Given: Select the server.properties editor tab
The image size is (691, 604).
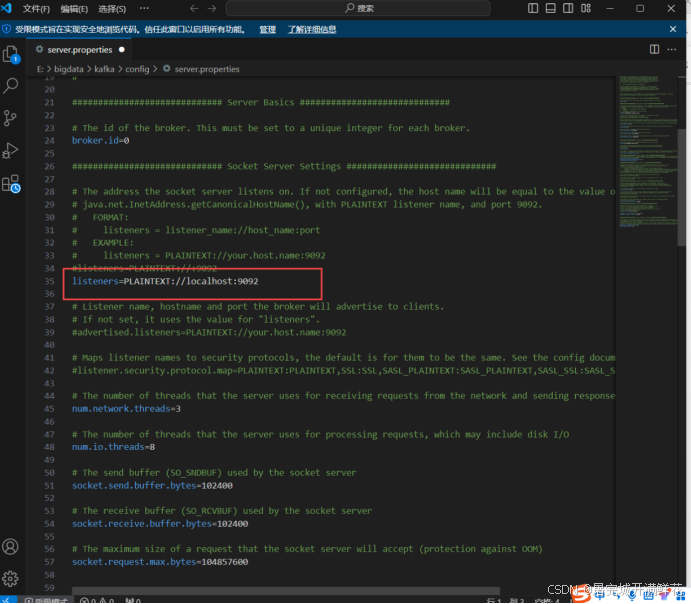Looking at the screenshot, I should pyautogui.click(x=82, y=48).
